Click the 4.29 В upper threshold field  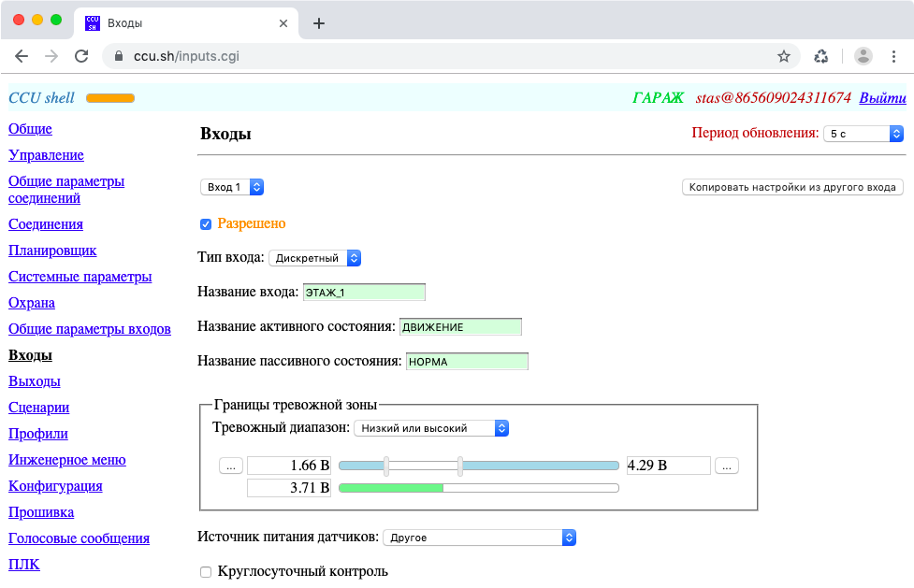[669, 466]
